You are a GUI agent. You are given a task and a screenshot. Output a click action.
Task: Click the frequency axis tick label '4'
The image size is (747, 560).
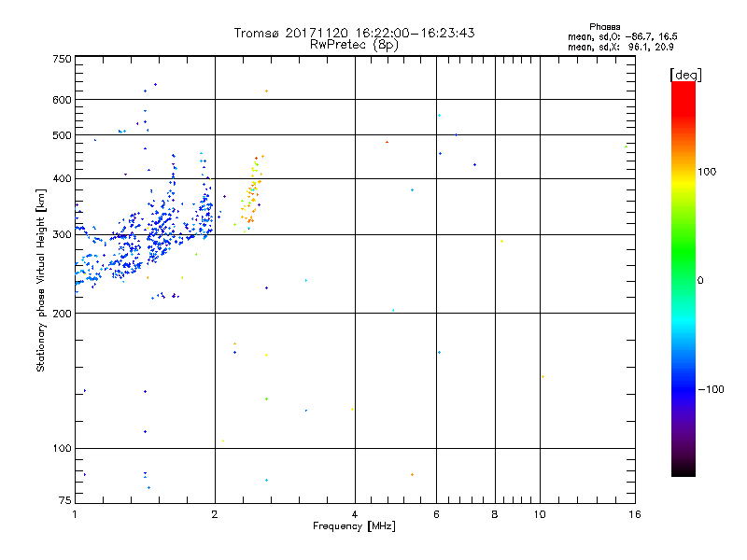355,514
